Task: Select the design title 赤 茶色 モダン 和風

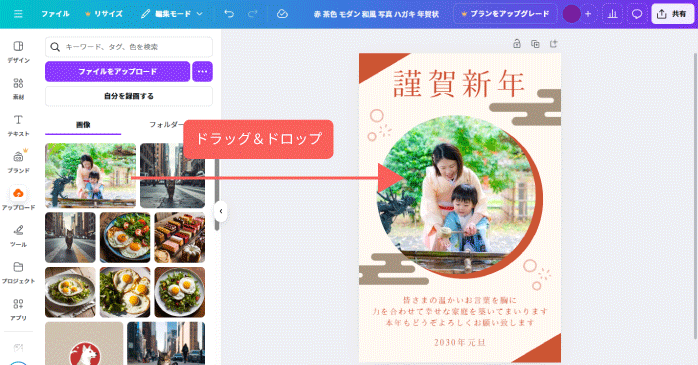Action: pyautogui.click(x=377, y=14)
